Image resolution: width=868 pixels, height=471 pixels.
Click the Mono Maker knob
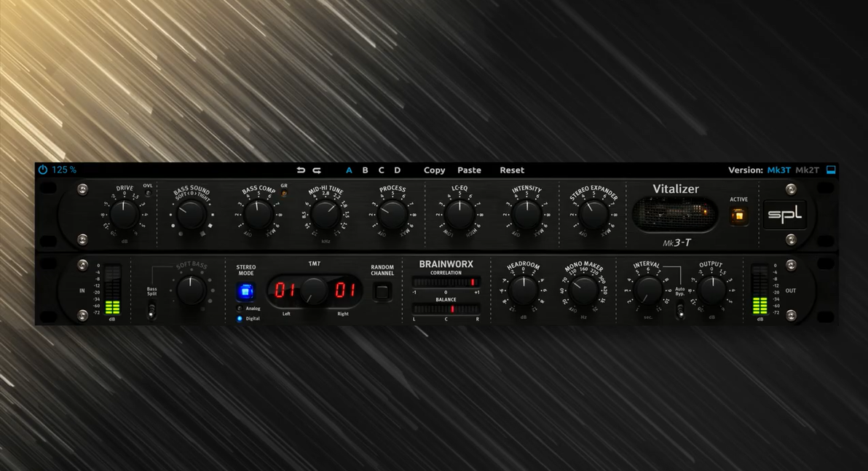583,290
